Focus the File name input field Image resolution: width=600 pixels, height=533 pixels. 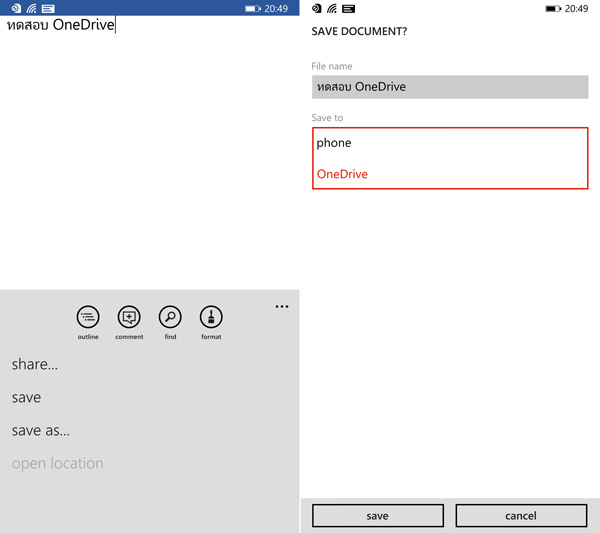(x=450, y=87)
